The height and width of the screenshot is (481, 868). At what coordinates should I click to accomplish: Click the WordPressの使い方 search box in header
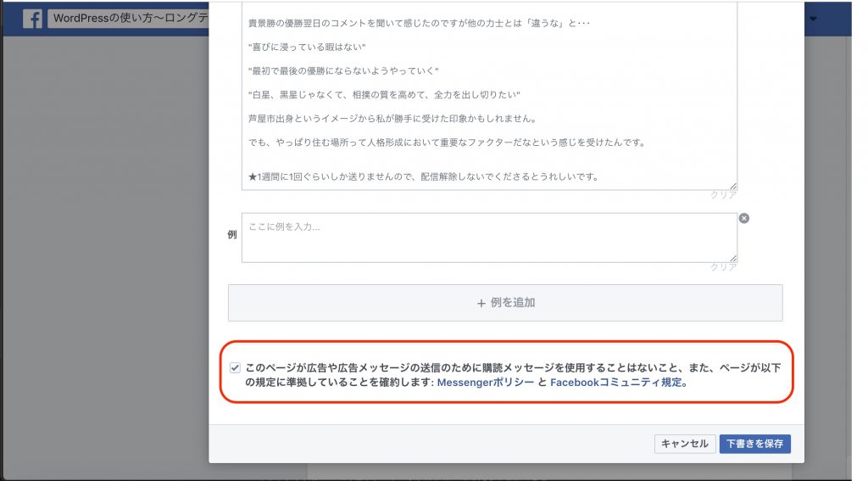129,19
